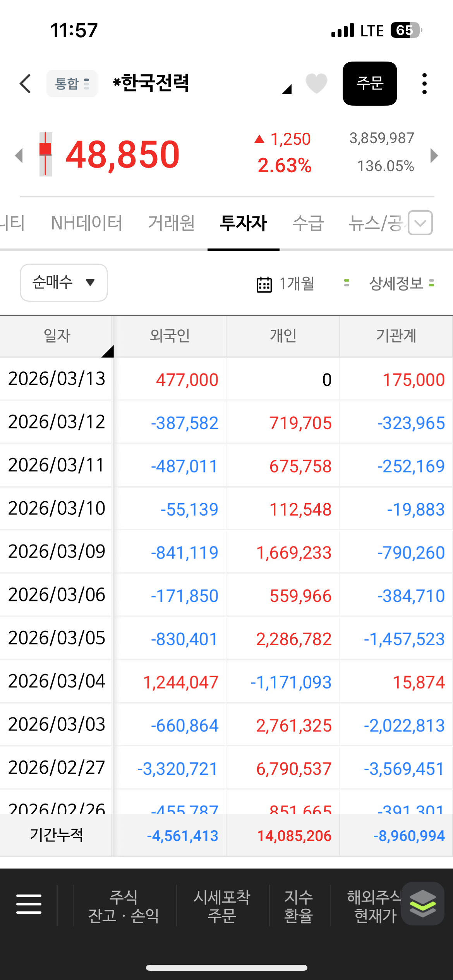Add 한국전력 to favorites with heart icon

(316, 84)
